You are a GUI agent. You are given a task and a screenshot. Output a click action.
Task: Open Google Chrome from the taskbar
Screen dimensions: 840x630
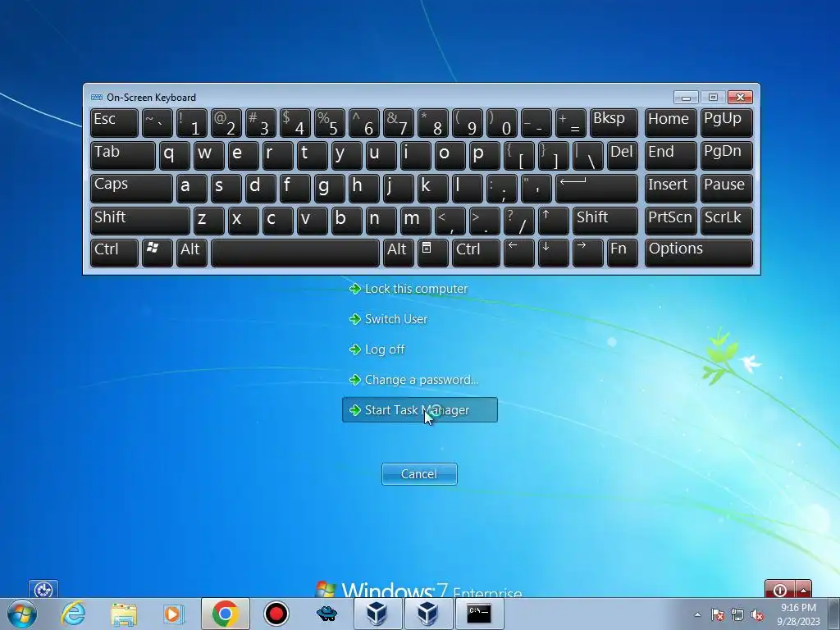pyautogui.click(x=225, y=614)
